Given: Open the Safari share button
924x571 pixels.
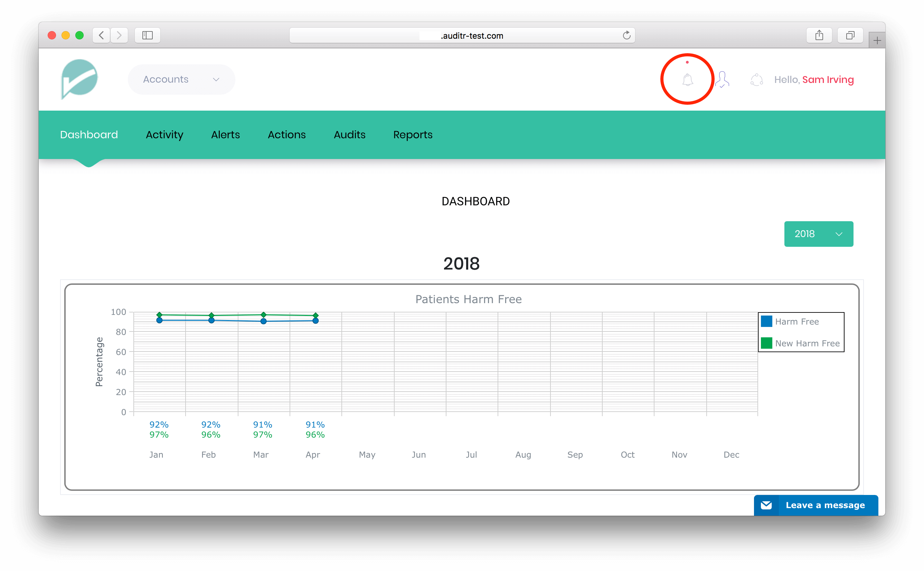Looking at the screenshot, I should (x=819, y=36).
